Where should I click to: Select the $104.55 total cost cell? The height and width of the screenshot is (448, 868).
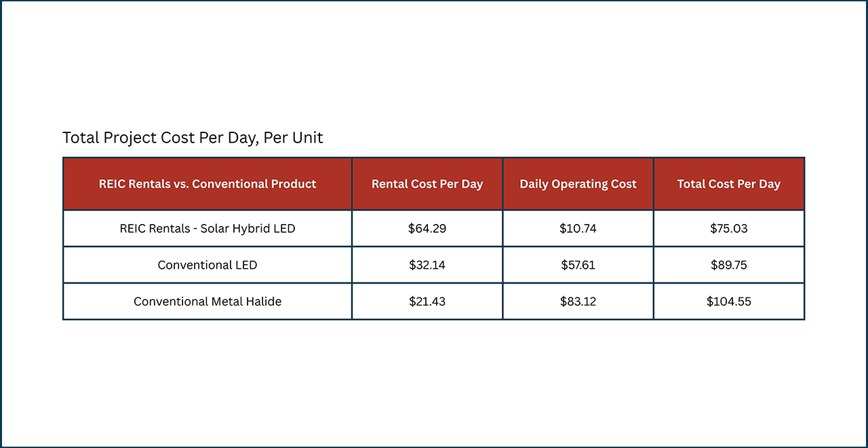(728, 301)
